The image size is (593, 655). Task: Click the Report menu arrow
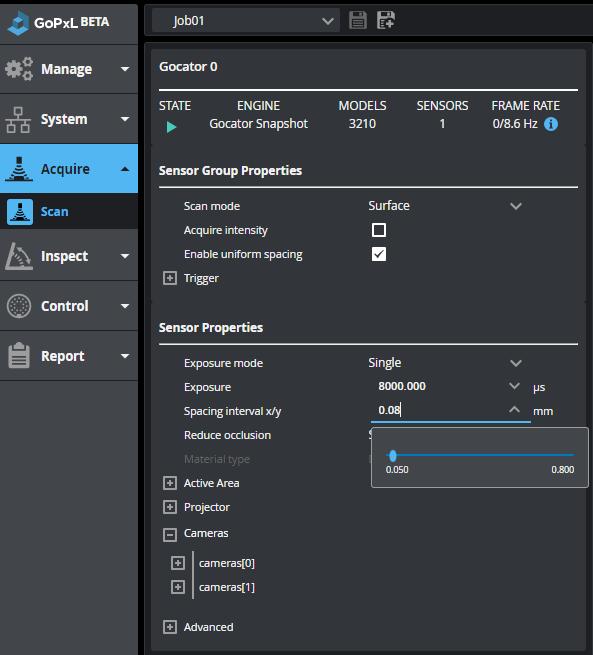(x=124, y=356)
